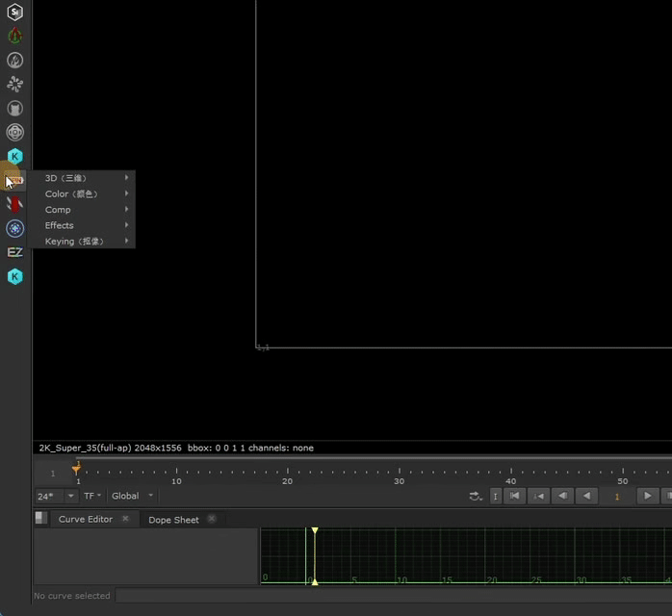Open the TF playback mode dropdown
The height and width of the screenshot is (616, 672).
92,496
